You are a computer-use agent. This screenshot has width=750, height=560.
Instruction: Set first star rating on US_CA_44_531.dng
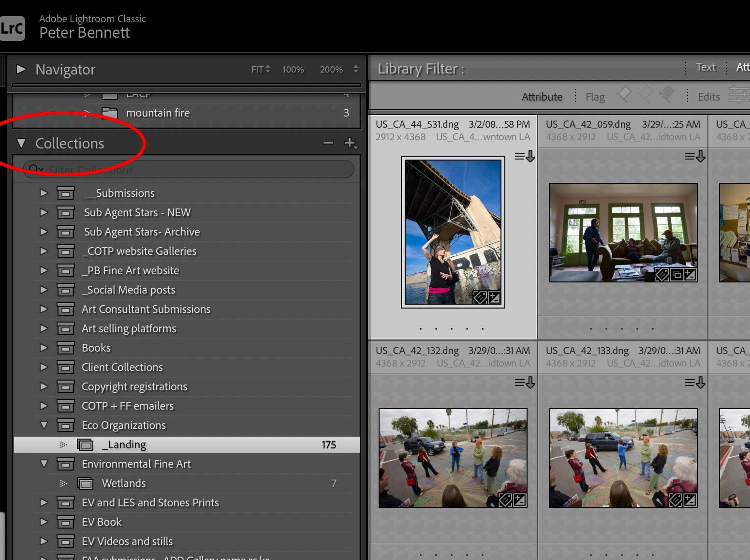point(421,329)
